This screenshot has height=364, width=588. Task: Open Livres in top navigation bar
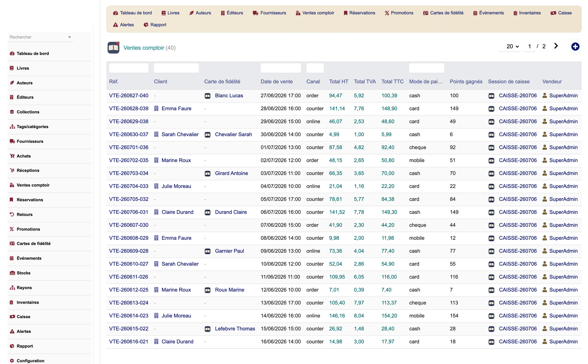(170, 13)
